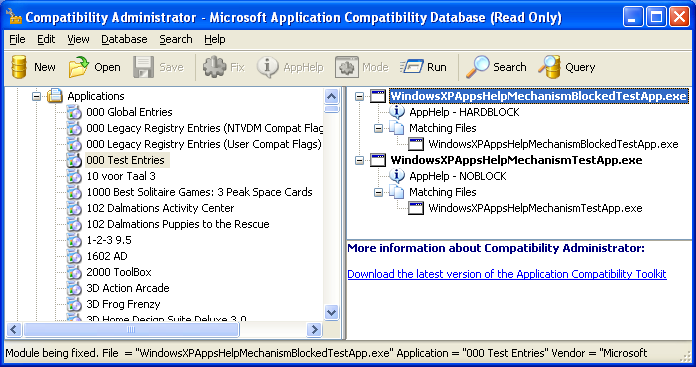Image resolution: width=696 pixels, height=367 pixels.
Task: Click the Search magnifier toolbar icon
Action: pyautogui.click(x=477, y=67)
